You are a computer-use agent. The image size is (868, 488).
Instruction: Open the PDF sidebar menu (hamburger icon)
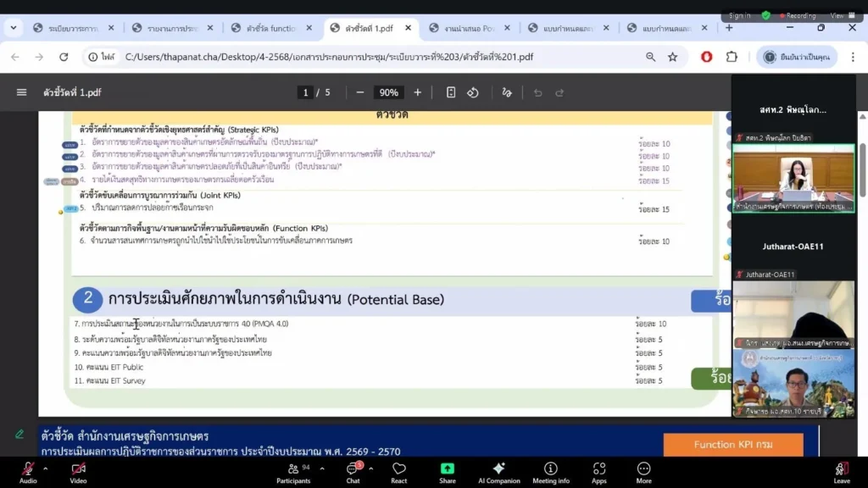click(x=22, y=92)
